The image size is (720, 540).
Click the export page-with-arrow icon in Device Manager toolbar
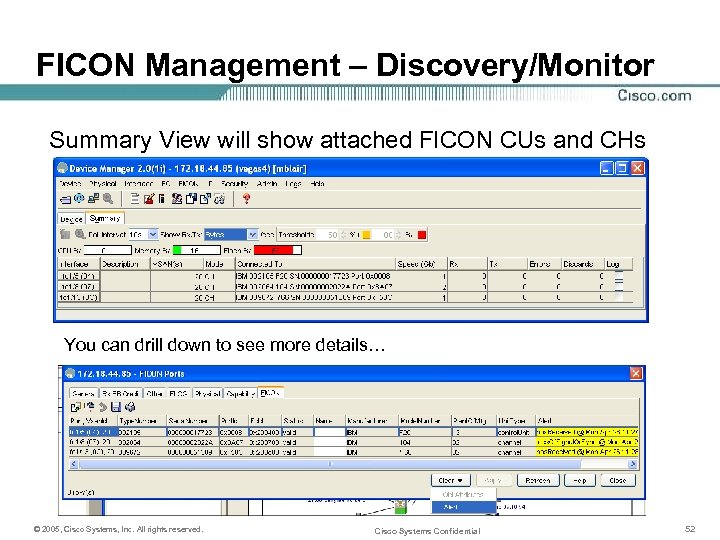point(205,198)
